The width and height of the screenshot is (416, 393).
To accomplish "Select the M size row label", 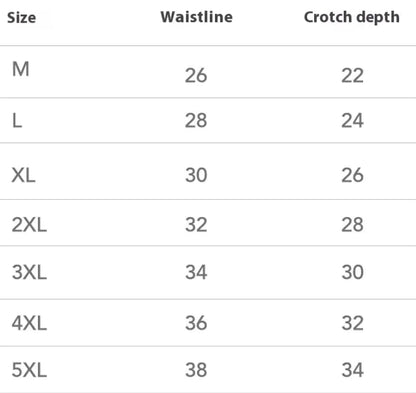I will coord(21,69).
